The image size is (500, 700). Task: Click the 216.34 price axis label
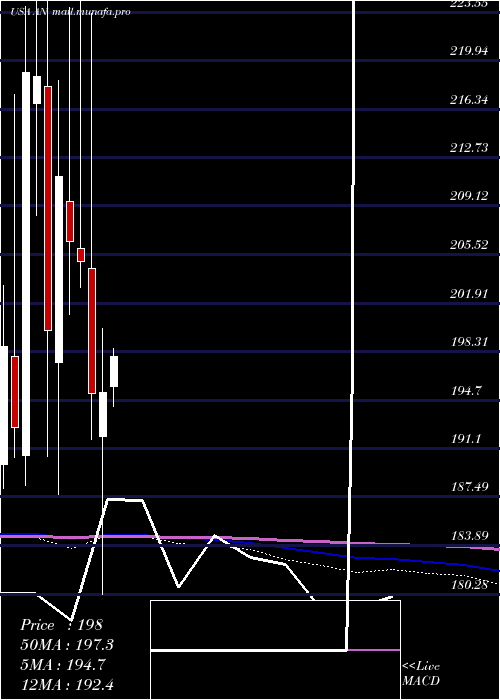(468, 99)
